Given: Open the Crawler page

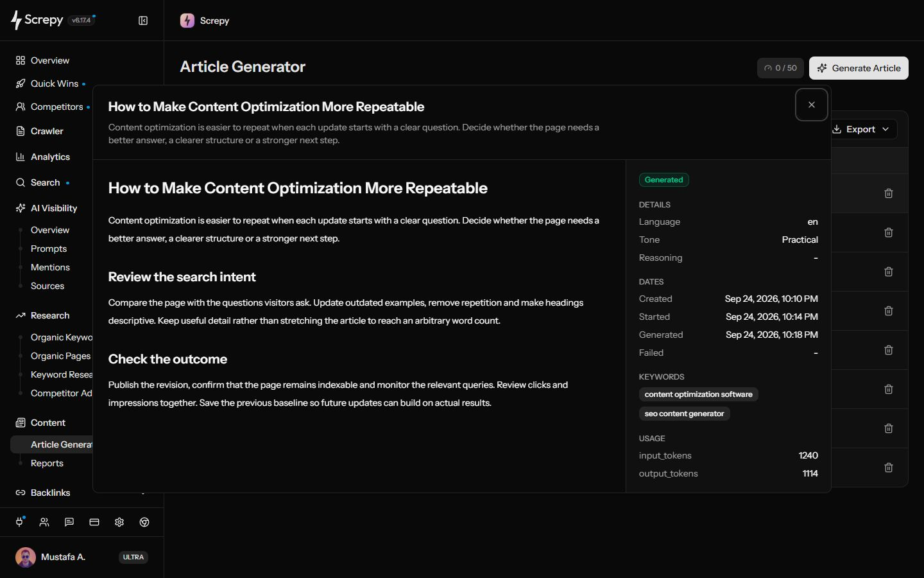Looking at the screenshot, I should coord(47,131).
